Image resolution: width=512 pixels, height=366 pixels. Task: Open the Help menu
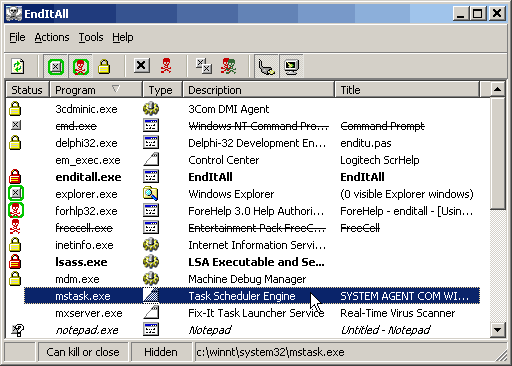click(x=123, y=37)
